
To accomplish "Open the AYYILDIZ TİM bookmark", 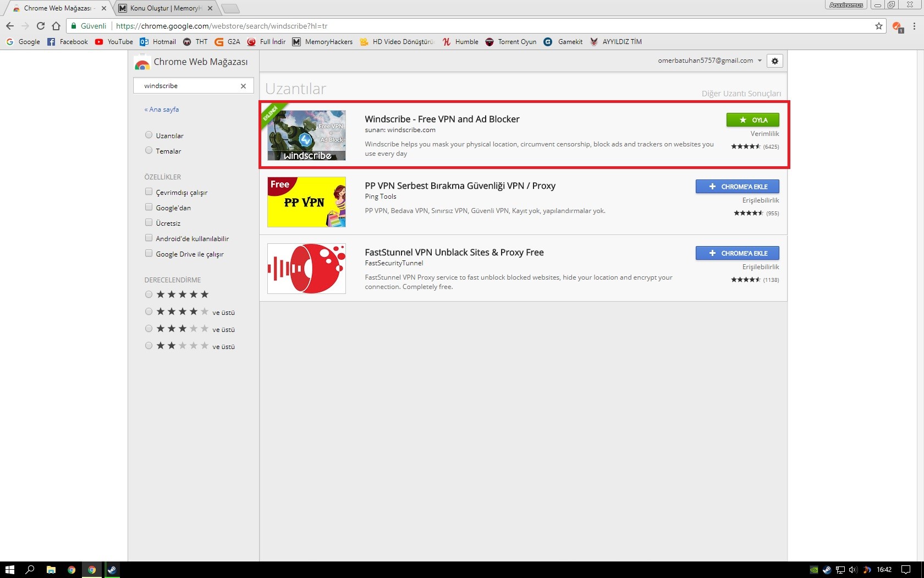I will tap(616, 42).
